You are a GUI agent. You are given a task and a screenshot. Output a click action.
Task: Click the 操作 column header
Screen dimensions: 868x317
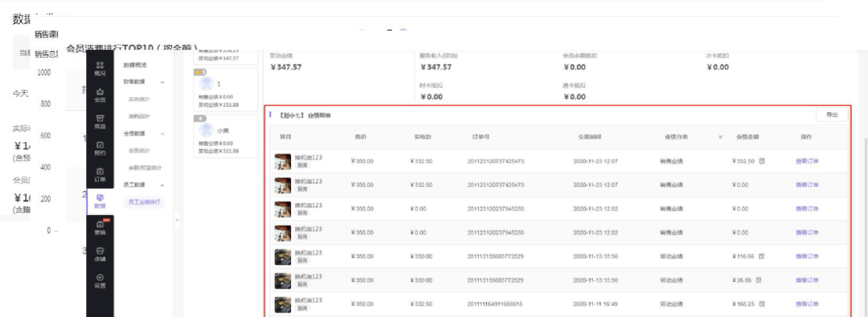(806, 136)
